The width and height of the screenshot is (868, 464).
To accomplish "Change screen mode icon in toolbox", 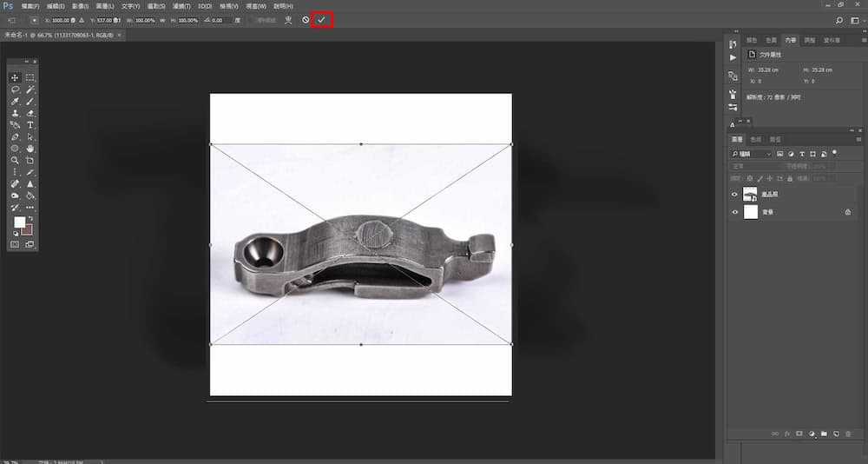I will [x=30, y=244].
